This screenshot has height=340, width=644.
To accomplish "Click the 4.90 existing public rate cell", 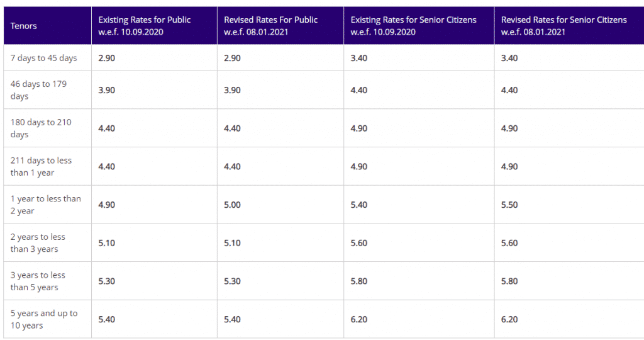I will pos(107,205).
